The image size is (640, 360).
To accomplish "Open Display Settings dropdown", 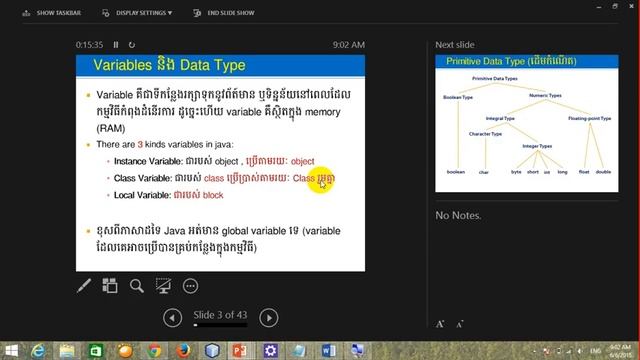I will coord(137,13).
